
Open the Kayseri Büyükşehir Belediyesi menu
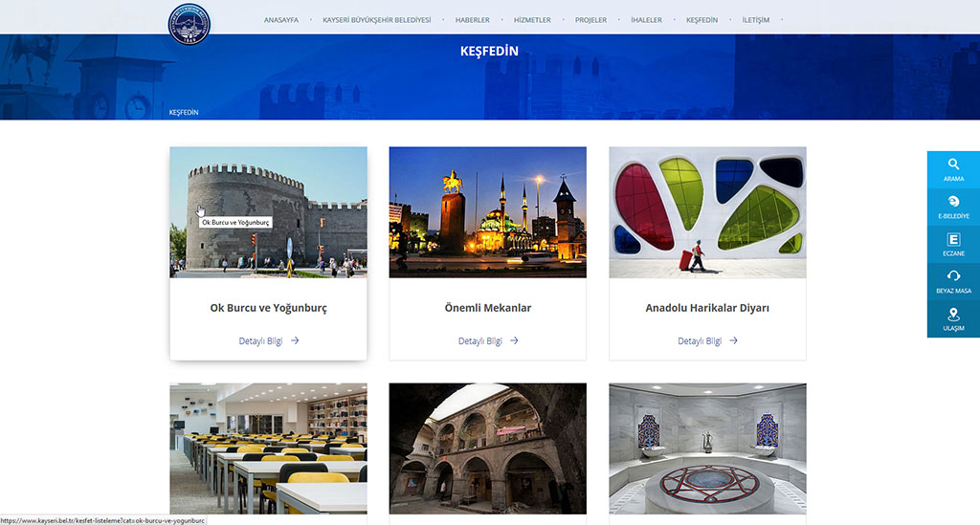coord(376,20)
